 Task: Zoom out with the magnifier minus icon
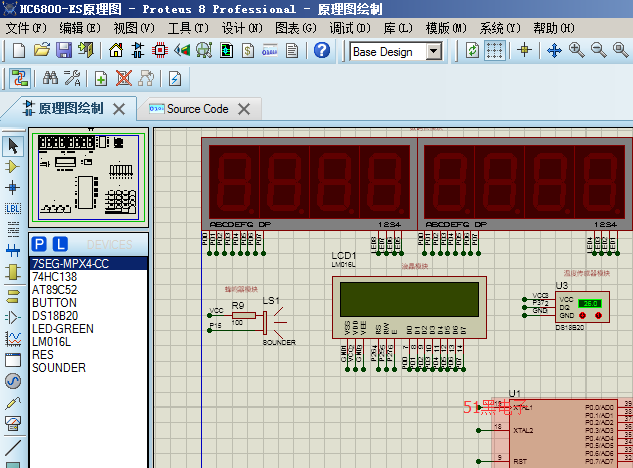click(x=598, y=50)
